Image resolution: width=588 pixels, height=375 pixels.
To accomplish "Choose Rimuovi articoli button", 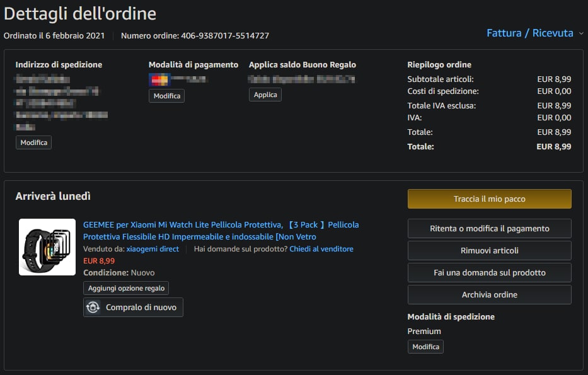I will point(489,250).
